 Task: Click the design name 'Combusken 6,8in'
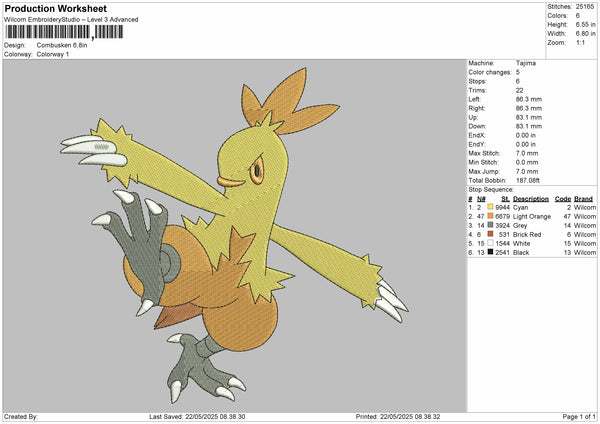(x=62, y=45)
